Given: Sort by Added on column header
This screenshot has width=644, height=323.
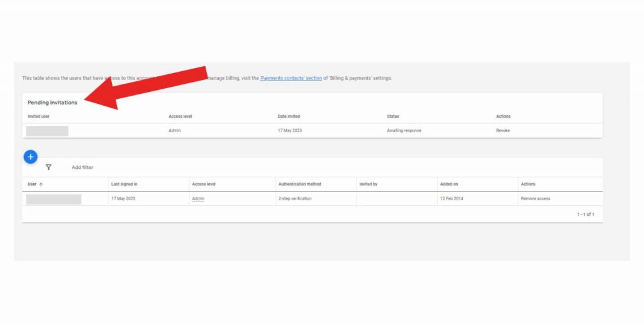Looking at the screenshot, I should pos(449,184).
